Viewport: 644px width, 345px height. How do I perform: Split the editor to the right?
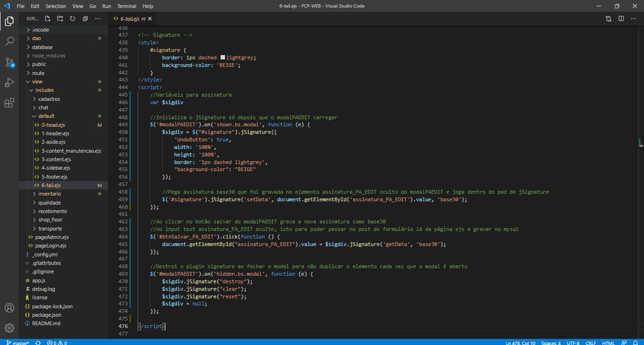tap(621, 19)
